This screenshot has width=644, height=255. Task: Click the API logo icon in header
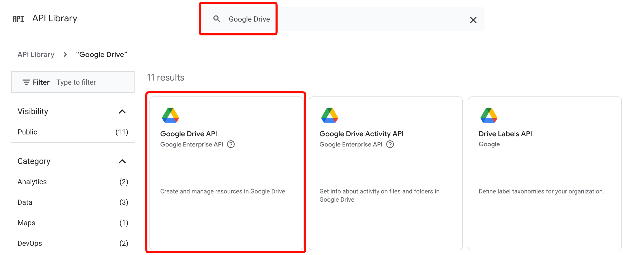(x=18, y=19)
